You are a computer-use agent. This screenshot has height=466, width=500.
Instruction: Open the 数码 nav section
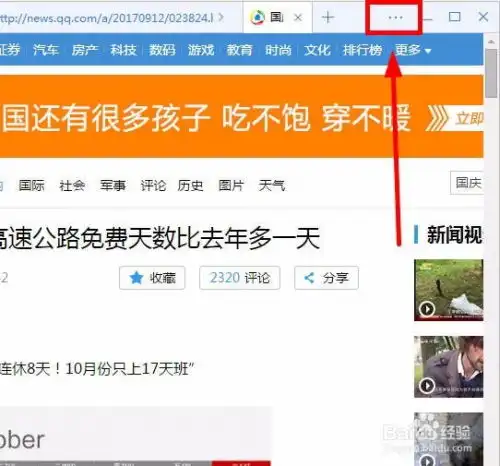coord(162,50)
